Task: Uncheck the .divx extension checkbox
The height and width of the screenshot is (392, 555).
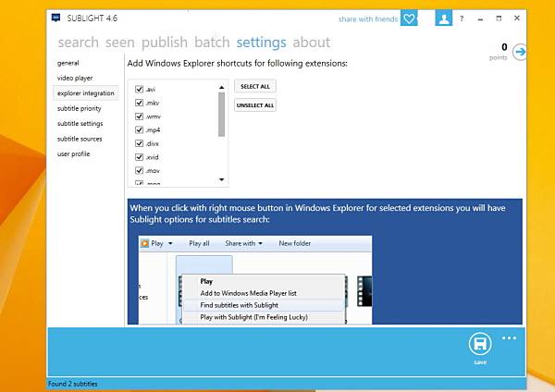Action: pyautogui.click(x=139, y=143)
